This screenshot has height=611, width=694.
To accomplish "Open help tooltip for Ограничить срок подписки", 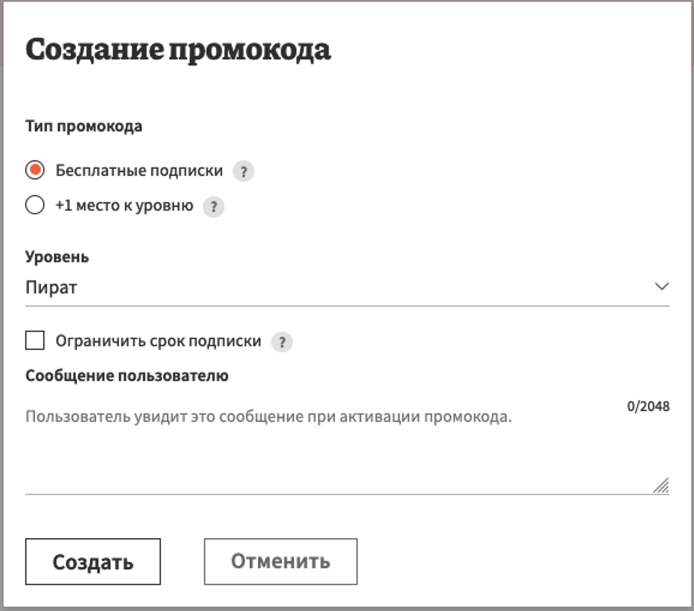I will pyautogui.click(x=282, y=342).
